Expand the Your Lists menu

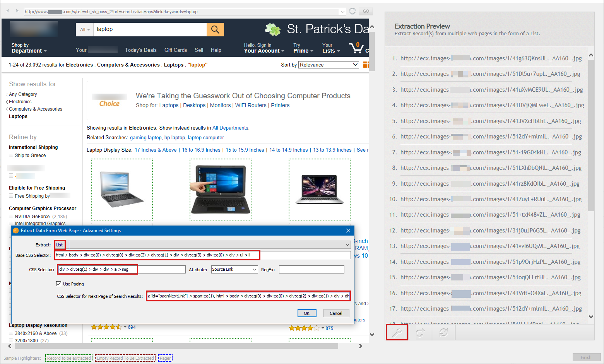(331, 48)
